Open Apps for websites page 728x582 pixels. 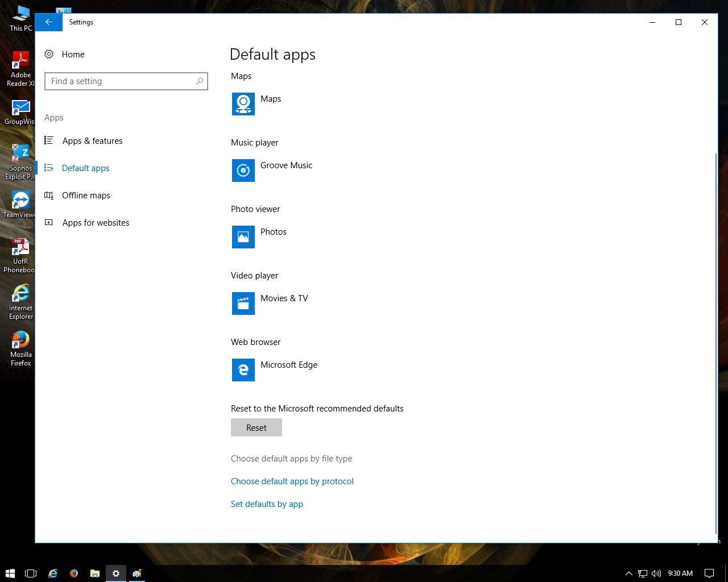[96, 223]
